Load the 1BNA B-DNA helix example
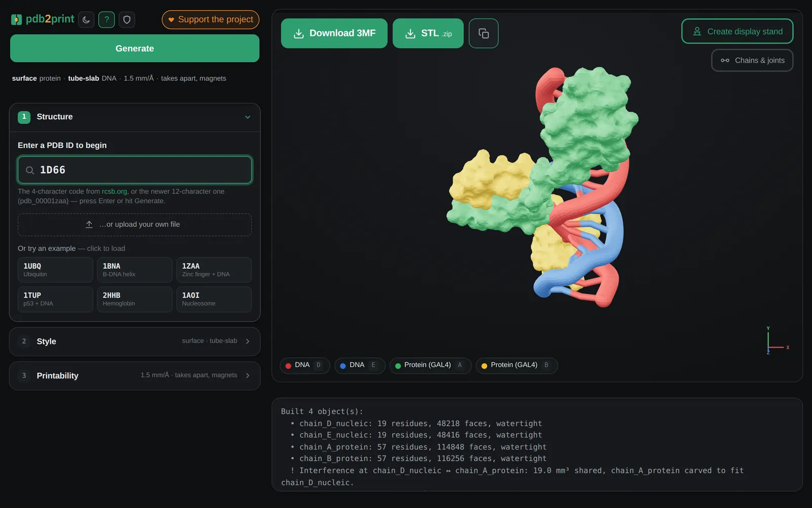812x508 pixels. tap(134, 270)
